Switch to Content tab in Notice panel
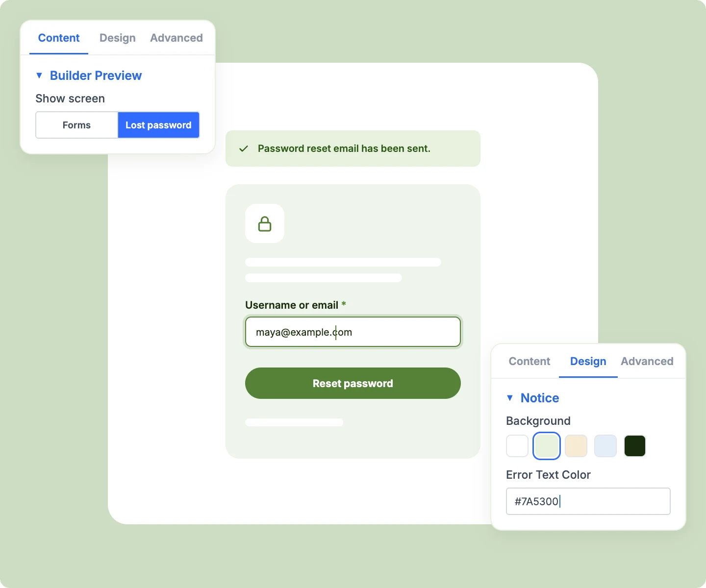 (x=529, y=361)
